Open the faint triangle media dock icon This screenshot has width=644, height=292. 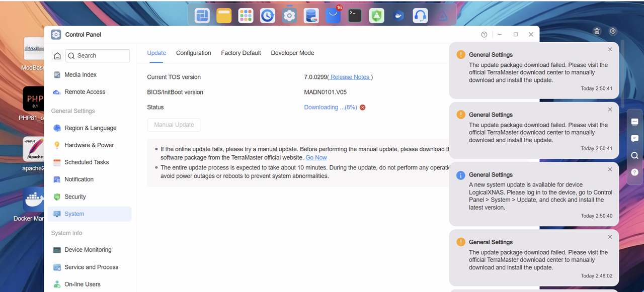pos(442,16)
